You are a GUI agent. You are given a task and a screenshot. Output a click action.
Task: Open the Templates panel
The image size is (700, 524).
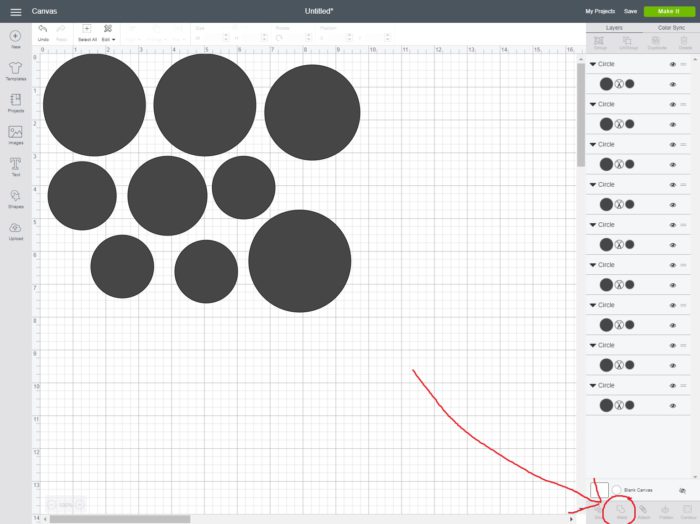click(x=16, y=71)
